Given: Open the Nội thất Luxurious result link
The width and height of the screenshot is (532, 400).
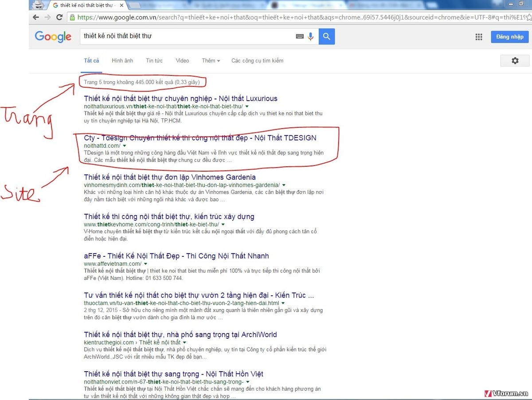Looking at the screenshot, I should pyautogui.click(x=180, y=98).
